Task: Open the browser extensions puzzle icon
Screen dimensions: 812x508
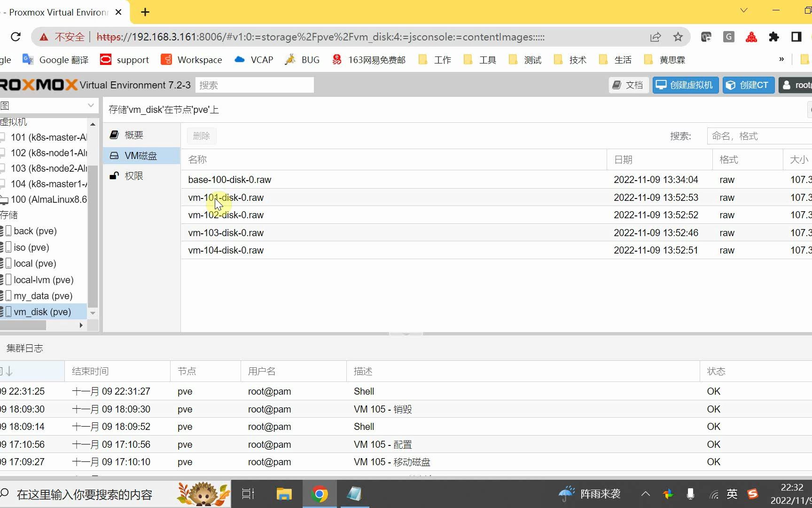Action: point(774,37)
